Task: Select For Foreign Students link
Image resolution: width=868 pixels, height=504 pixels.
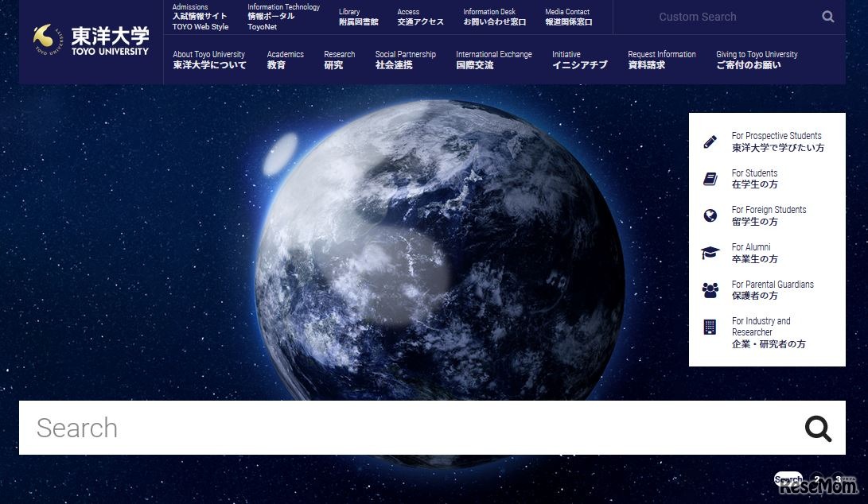Action: tap(769, 215)
